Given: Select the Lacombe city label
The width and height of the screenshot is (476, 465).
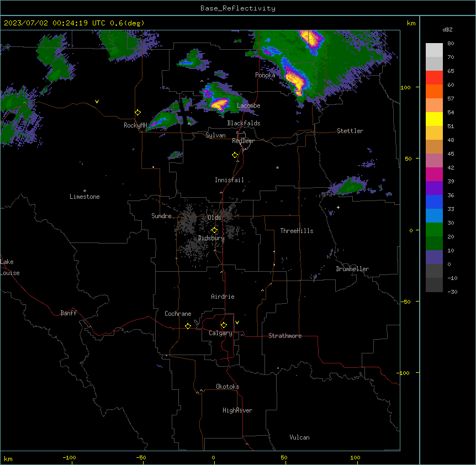Looking at the screenshot, I should tap(248, 105).
